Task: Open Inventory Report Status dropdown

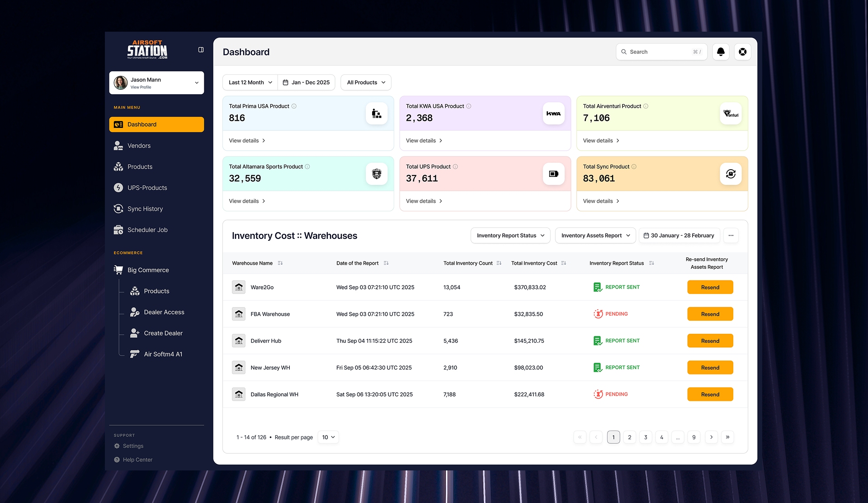Action: coord(510,236)
